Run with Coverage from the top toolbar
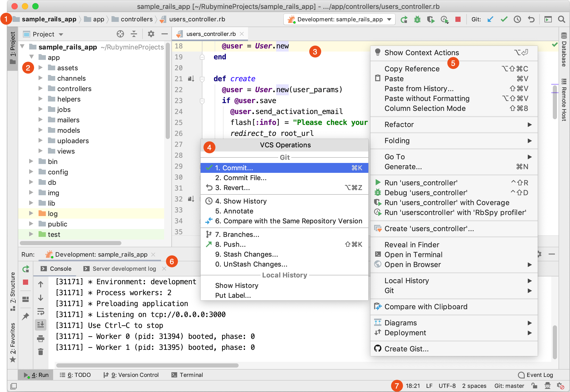This screenshot has width=570, height=392. (x=431, y=20)
